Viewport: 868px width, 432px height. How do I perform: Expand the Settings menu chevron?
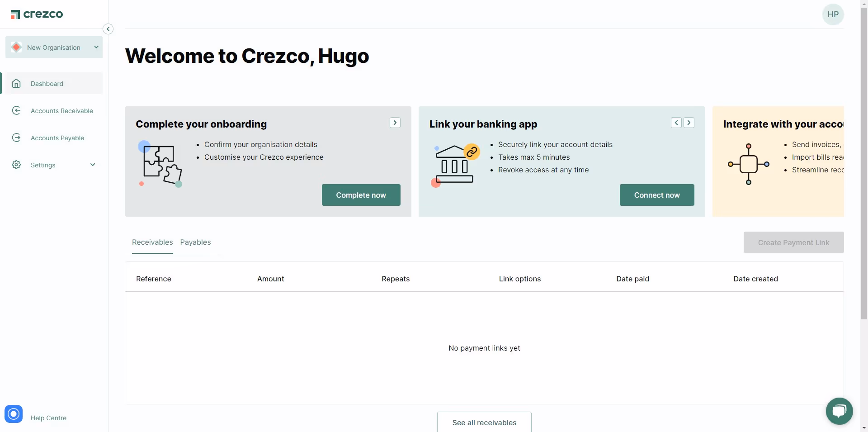[93, 165]
